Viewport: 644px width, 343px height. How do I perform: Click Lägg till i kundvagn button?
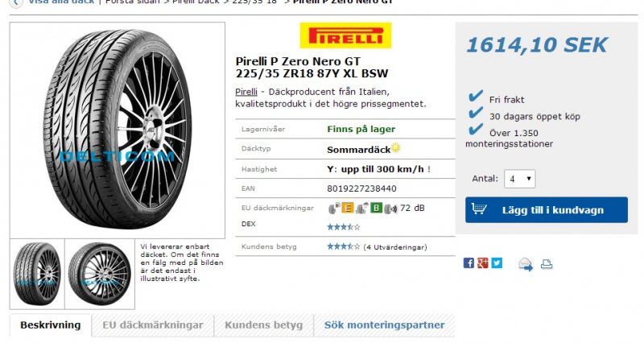pos(547,210)
